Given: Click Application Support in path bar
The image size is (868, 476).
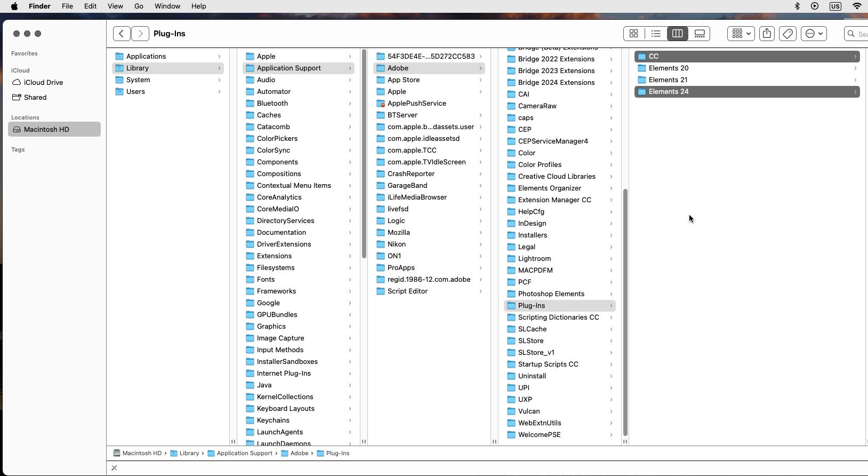Looking at the screenshot, I should [240, 453].
